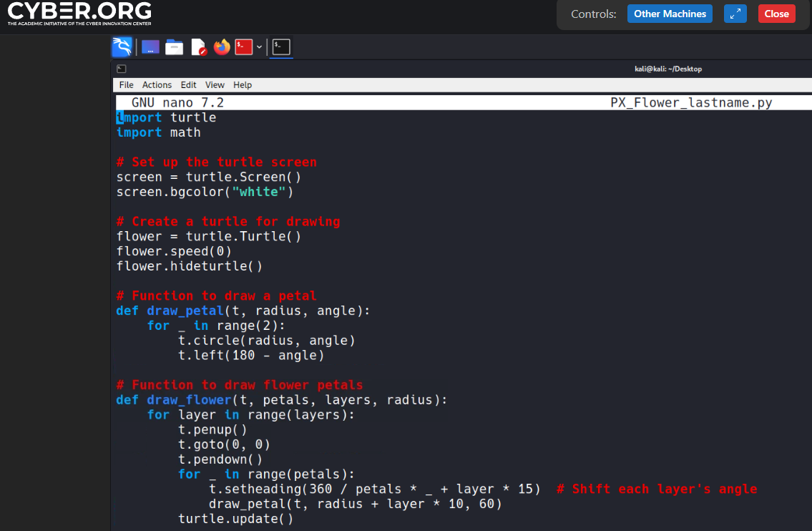This screenshot has width=812, height=531.
Task: Click the terminal icon in window title bar
Action: click(x=122, y=69)
